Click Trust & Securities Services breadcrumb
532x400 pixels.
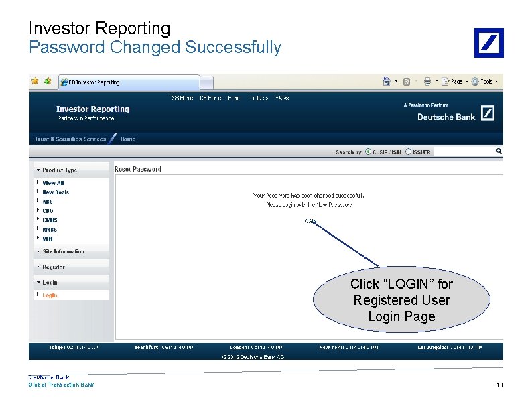click(x=70, y=139)
